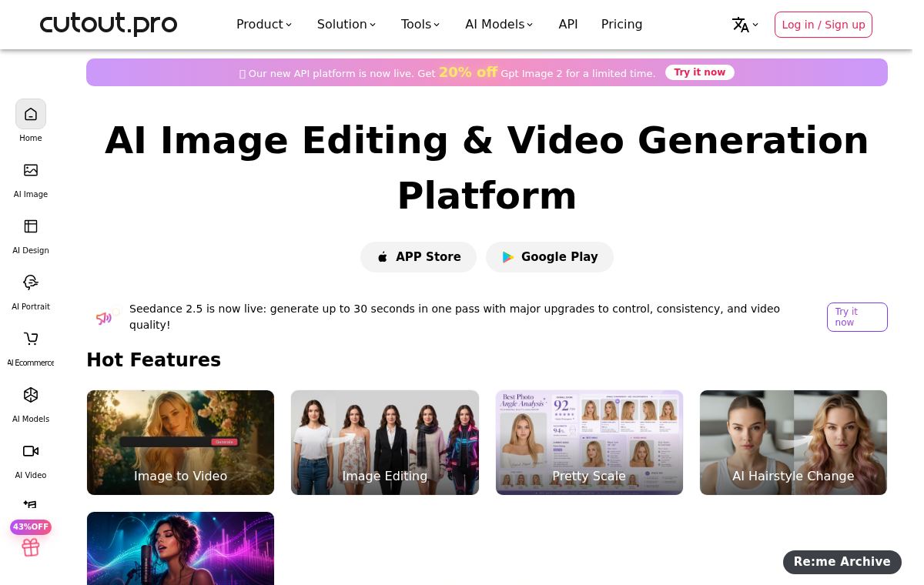Expand the Solution dropdown menu
The width and height of the screenshot is (924, 585).
pos(346,25)
